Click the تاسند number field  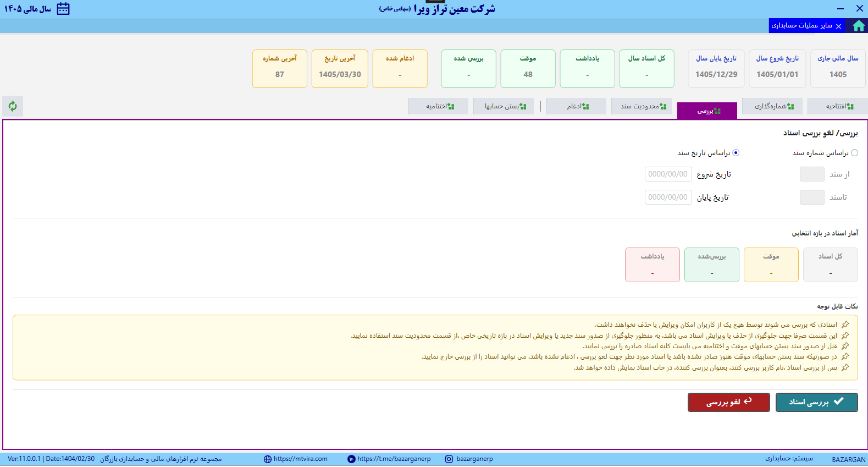(812, 197)
